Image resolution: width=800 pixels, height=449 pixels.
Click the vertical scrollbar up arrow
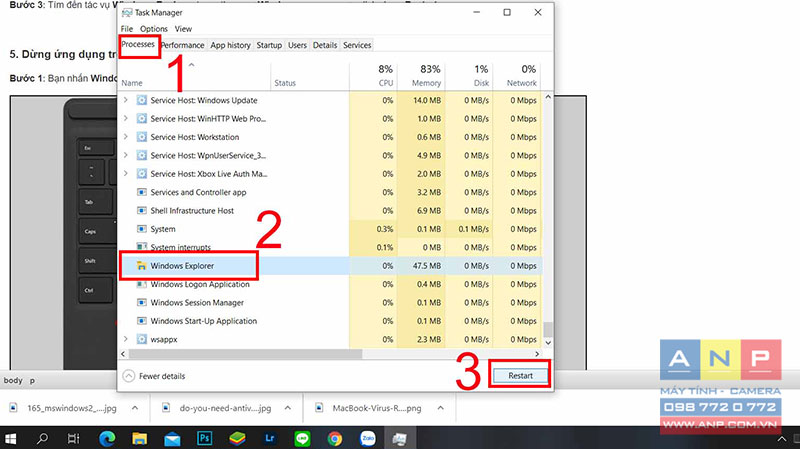coord(548,96)
